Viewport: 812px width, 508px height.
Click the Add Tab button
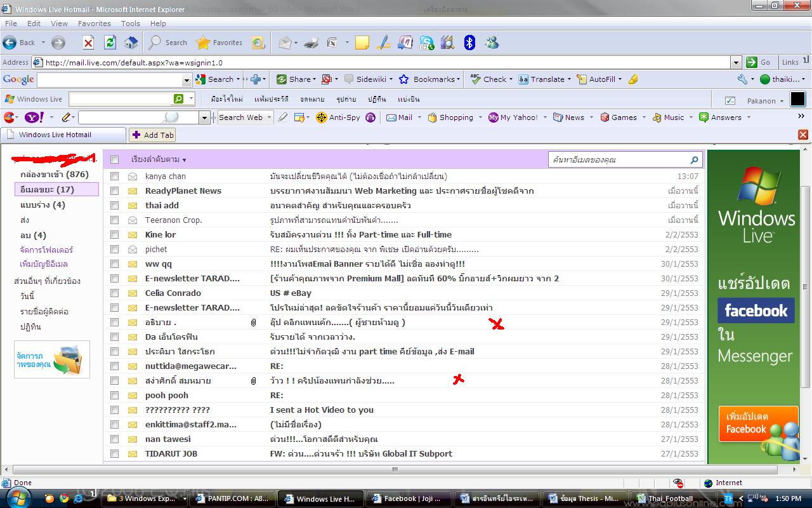(x=152, y=135)
